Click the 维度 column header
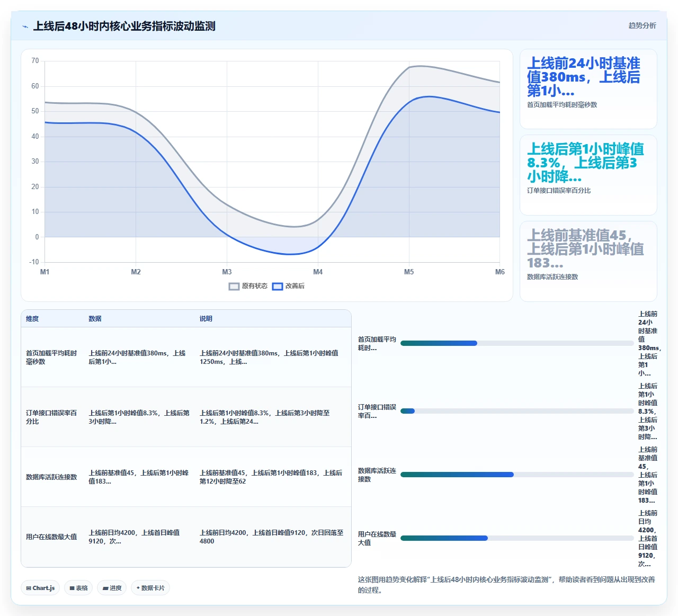This screenshot has height=616, width=678. point(32,319)
